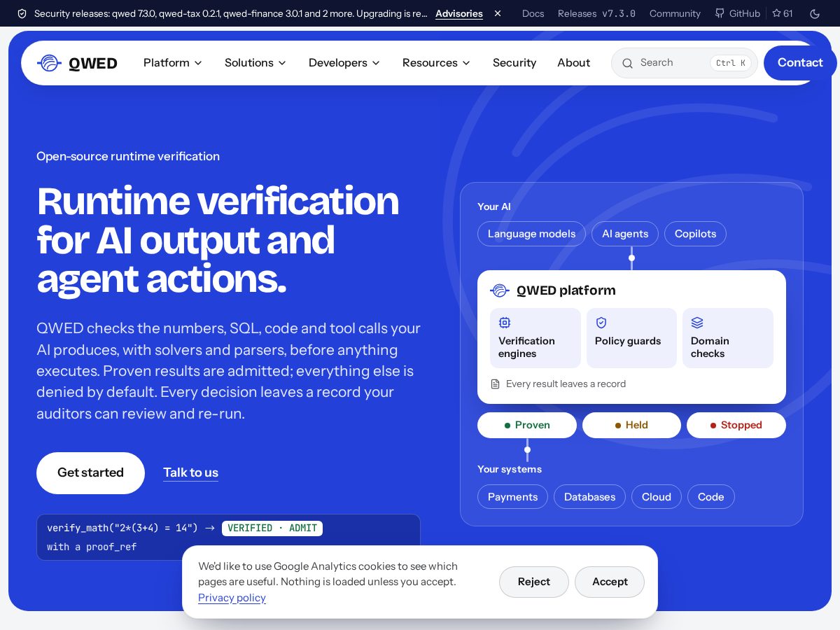
Task: Click 'Every result leaves a record' text
Action: (566, 384)
